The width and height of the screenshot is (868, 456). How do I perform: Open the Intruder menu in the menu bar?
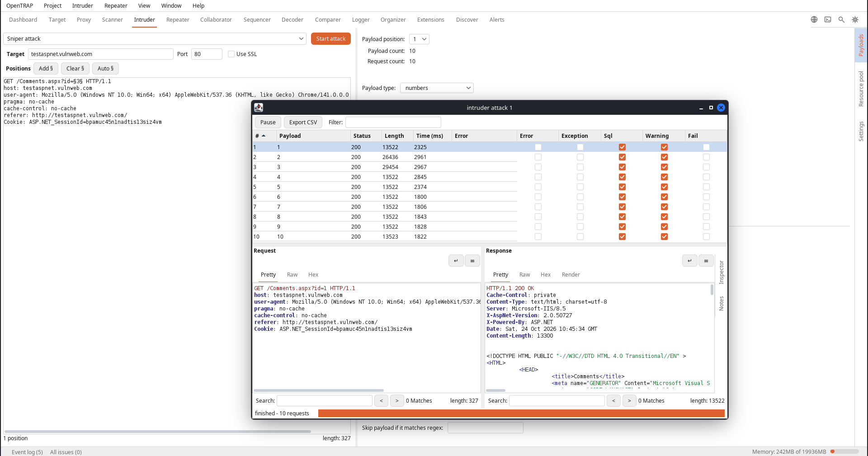[x=82, y=6]
